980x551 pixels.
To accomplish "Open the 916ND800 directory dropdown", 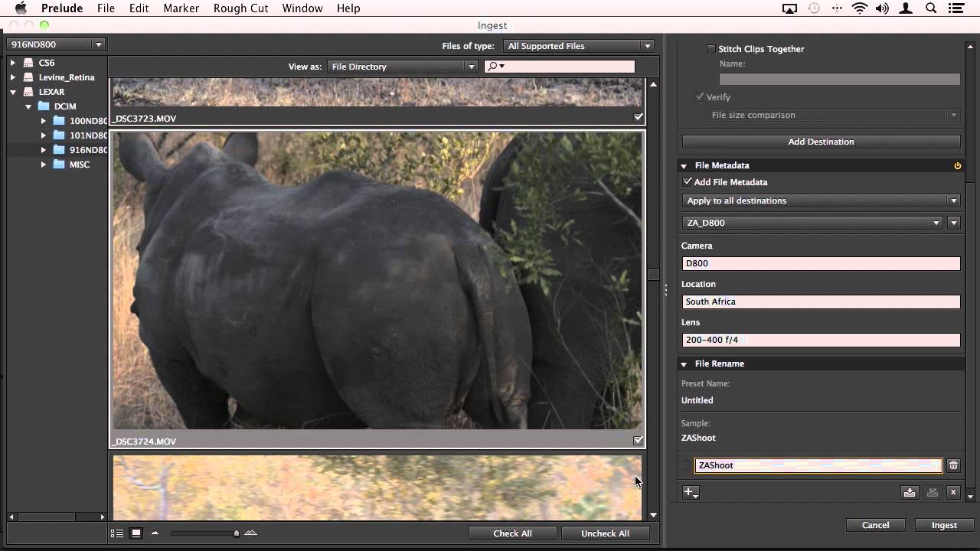I will pyautogui.click(x=56, y=44).
